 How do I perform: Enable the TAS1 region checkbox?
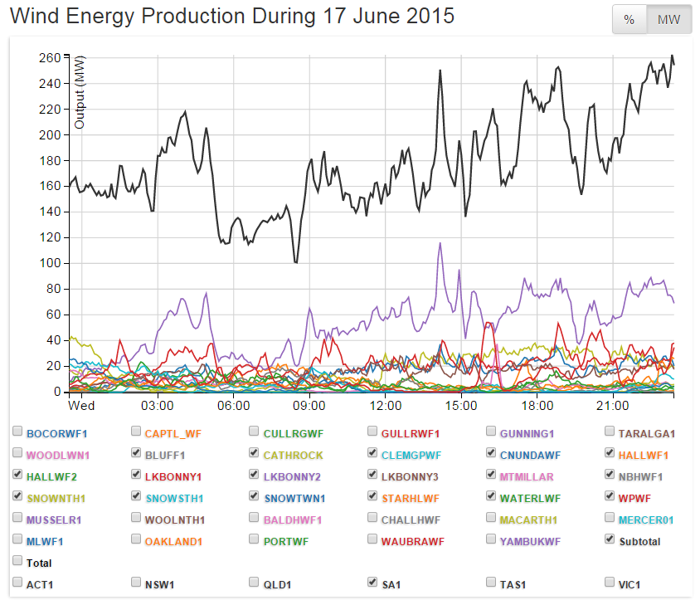pos(493,583)
